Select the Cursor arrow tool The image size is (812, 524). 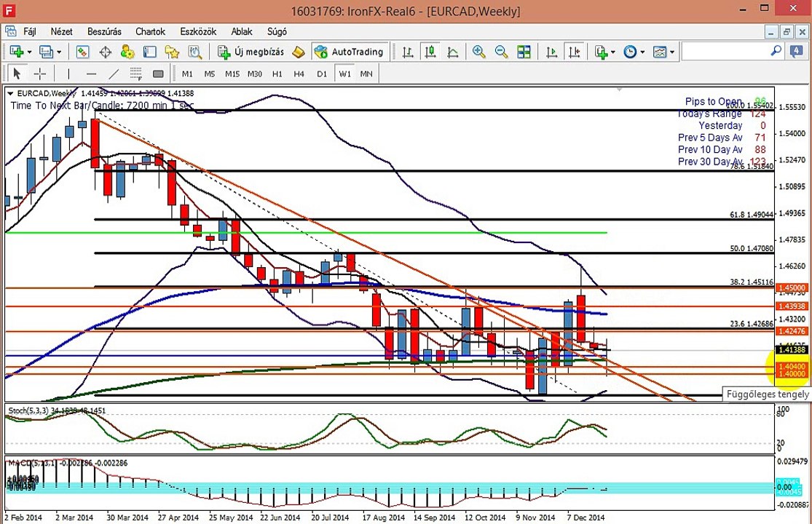point(17,74)
